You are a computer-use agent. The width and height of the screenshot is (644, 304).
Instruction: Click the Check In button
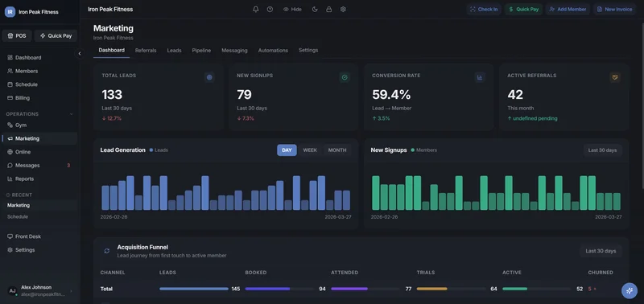click(x=484, y=9)
